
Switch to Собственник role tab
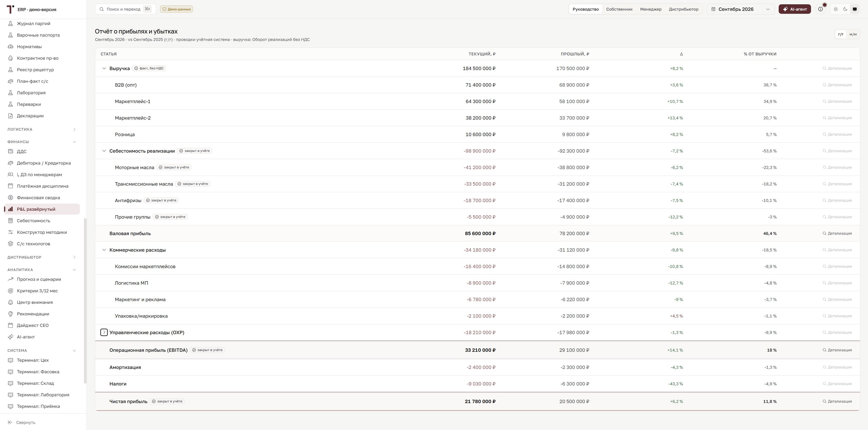click(619, 9)
